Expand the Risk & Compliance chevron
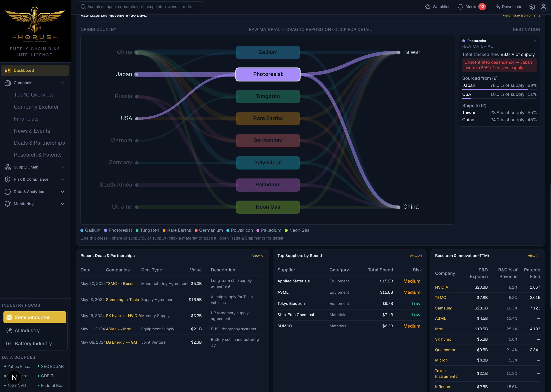Image resolution: width=551 pixels, height=392 pixels. click(x=63, y=179)
